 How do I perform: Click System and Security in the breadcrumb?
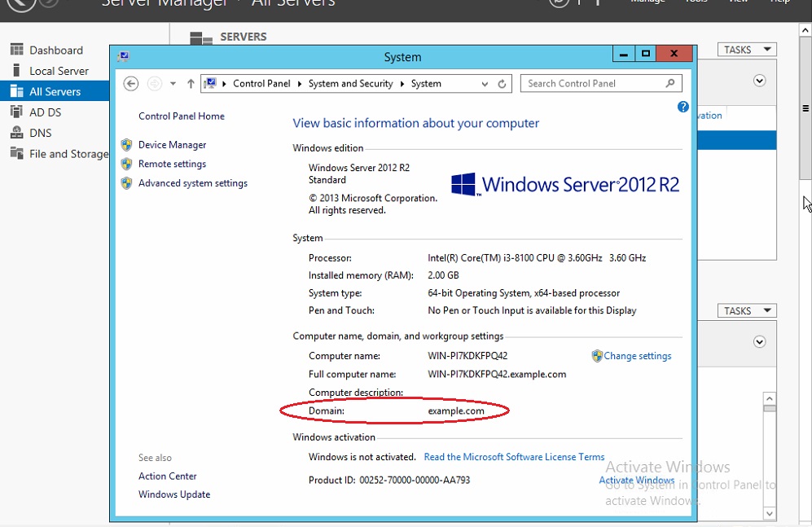point(350,84)
